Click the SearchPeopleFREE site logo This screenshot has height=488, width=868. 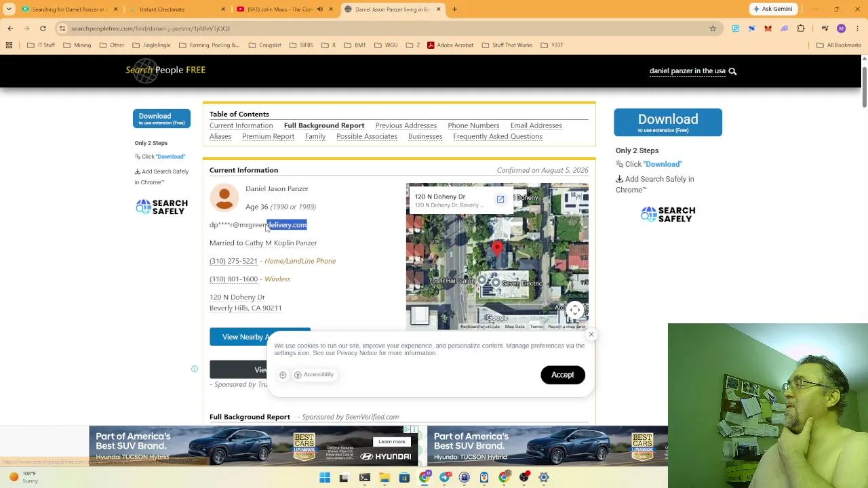165,70
